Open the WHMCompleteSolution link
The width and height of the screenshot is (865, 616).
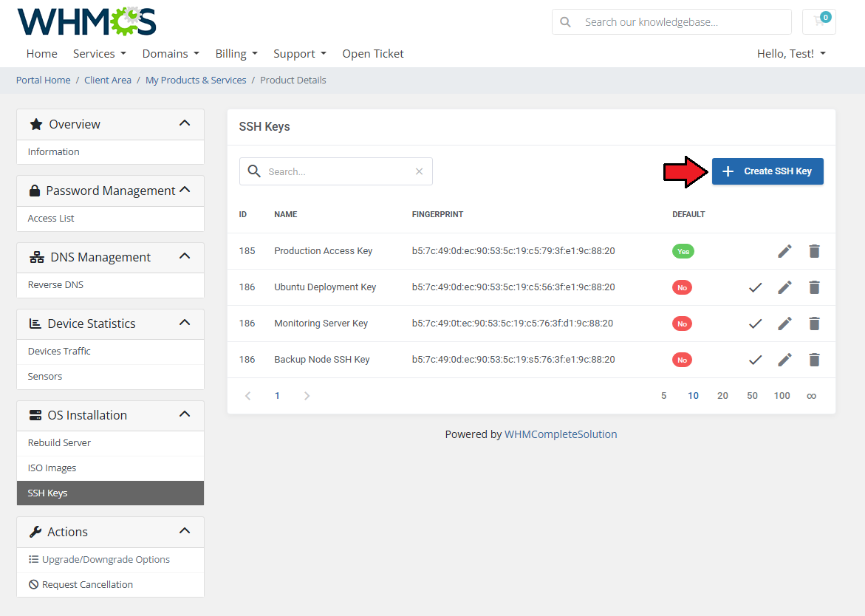[x=561, y=434]
